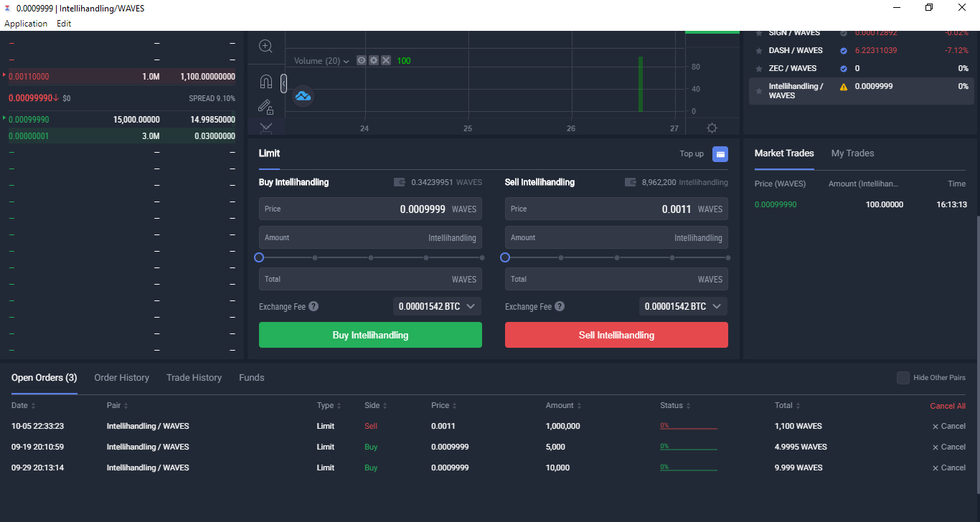
Task: Click the help icon next to buy Exchange Fee
Action: 314,306
